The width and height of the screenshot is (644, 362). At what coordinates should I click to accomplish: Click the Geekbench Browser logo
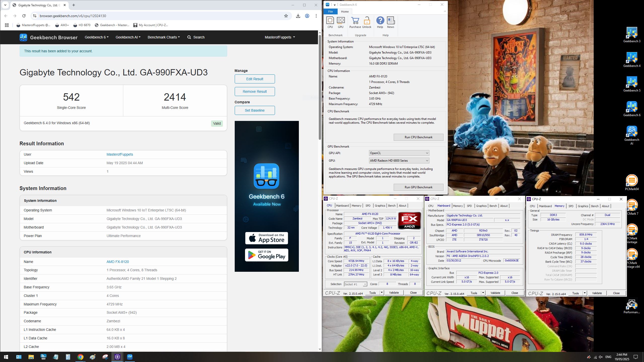[x=49, y=37]
